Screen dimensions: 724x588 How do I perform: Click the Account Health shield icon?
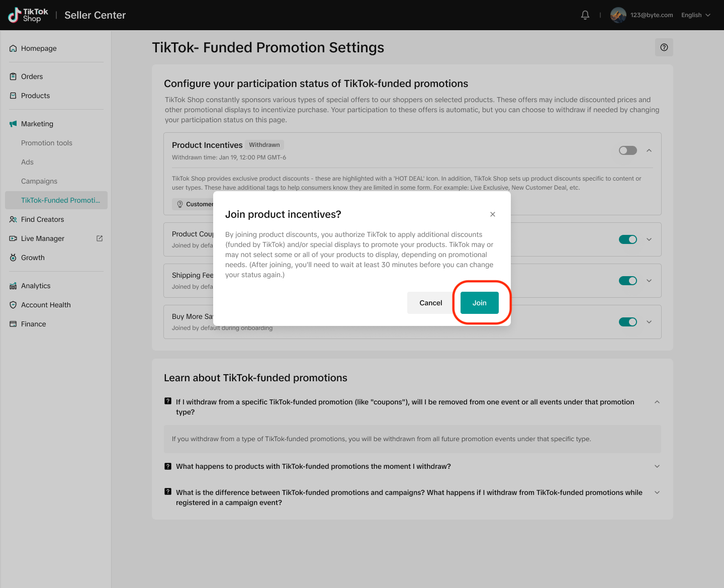click(x=13, y=305)
